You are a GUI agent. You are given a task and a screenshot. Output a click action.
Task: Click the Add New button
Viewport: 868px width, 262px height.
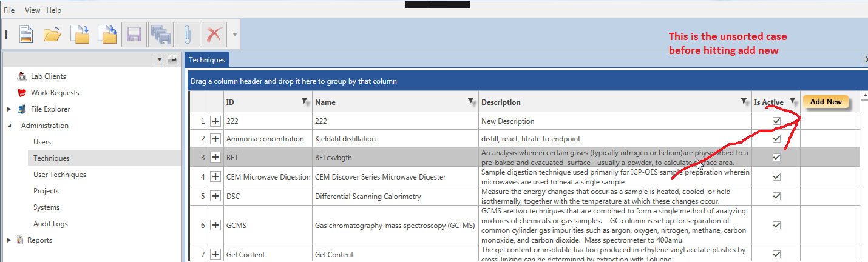(826, 102)
